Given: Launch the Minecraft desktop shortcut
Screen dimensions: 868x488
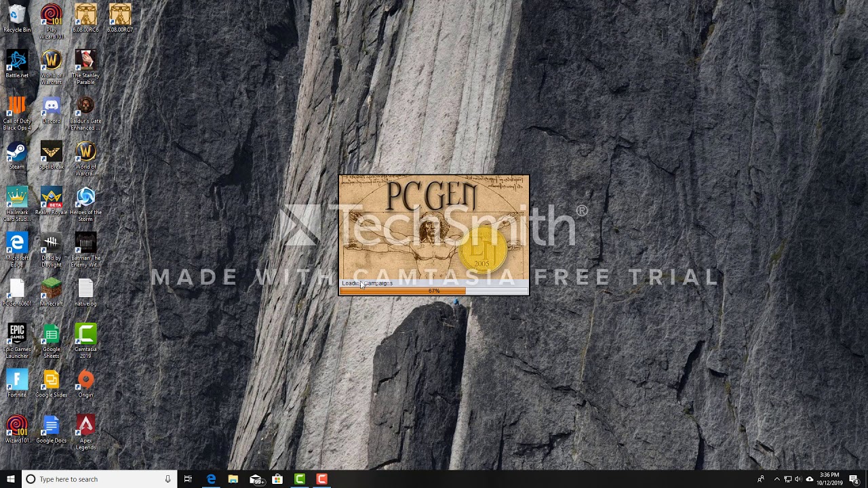Looking at the screenshot, I should [52, 292].
